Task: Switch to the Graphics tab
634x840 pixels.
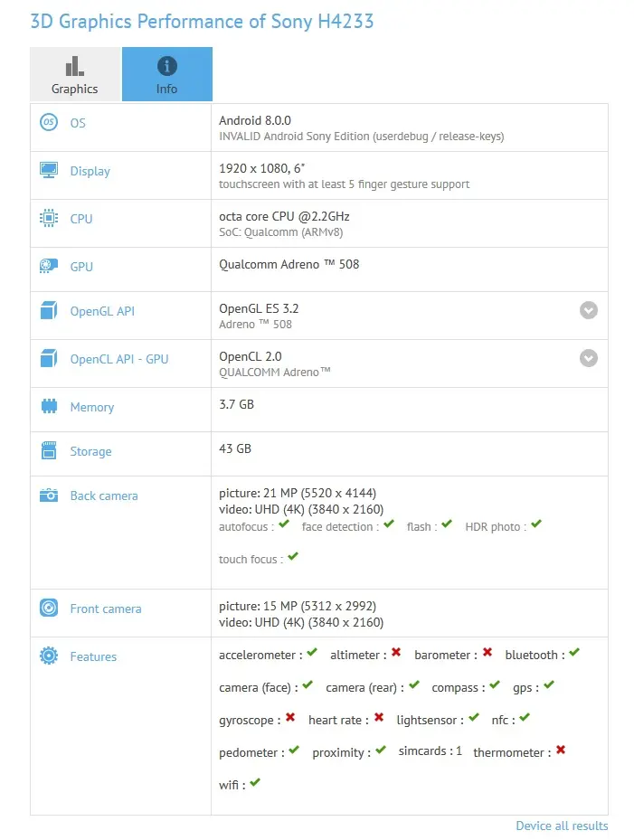Action: tap(75, 74)
